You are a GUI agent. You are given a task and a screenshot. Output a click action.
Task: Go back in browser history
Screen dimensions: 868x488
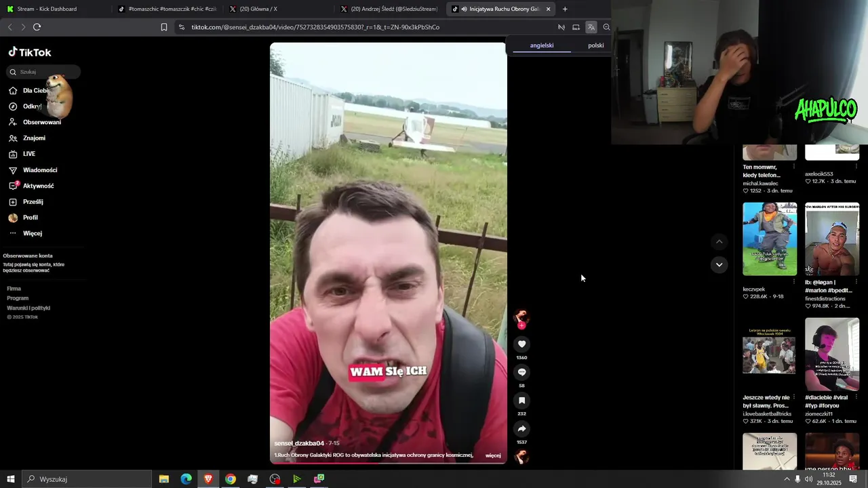point(9,27)
